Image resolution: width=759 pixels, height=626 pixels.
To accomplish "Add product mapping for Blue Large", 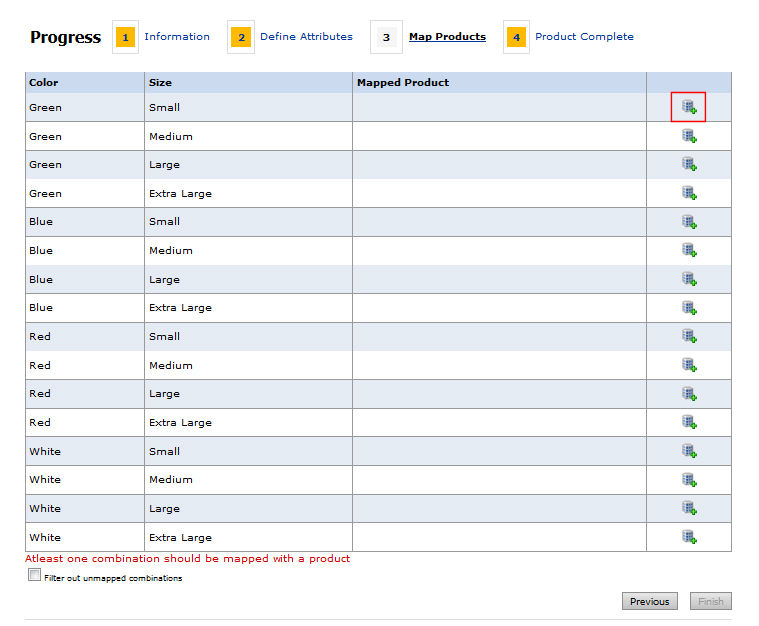I will pyautogui.click(x=689, y=279).
